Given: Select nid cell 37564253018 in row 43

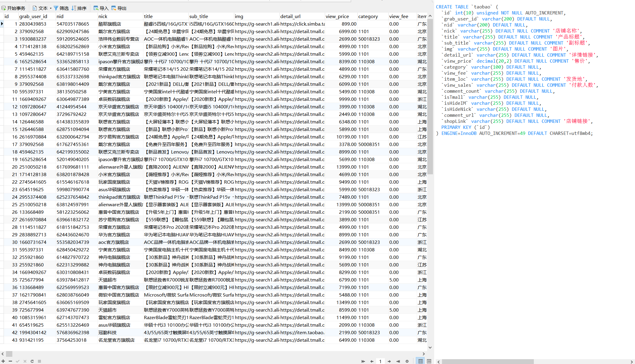Looking at the screenshot, I should tap(76, 340).
